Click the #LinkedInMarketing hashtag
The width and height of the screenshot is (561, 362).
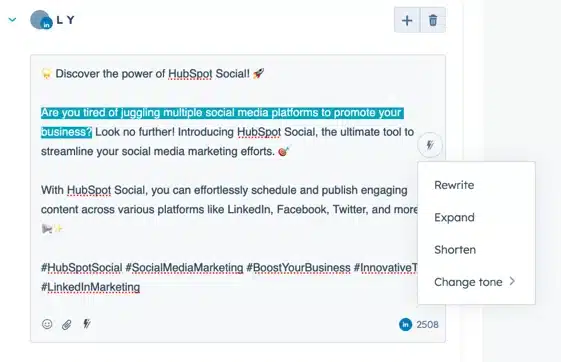(90, 287)
